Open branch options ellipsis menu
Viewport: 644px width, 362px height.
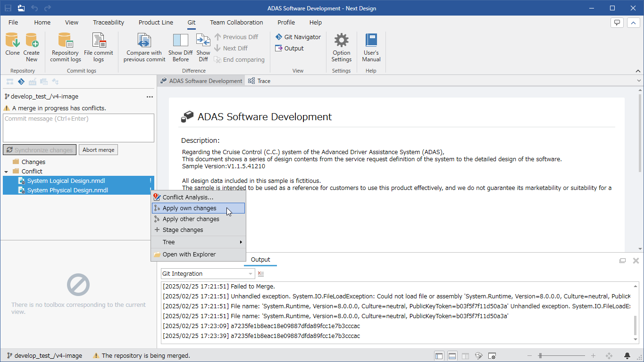(150, 97)
